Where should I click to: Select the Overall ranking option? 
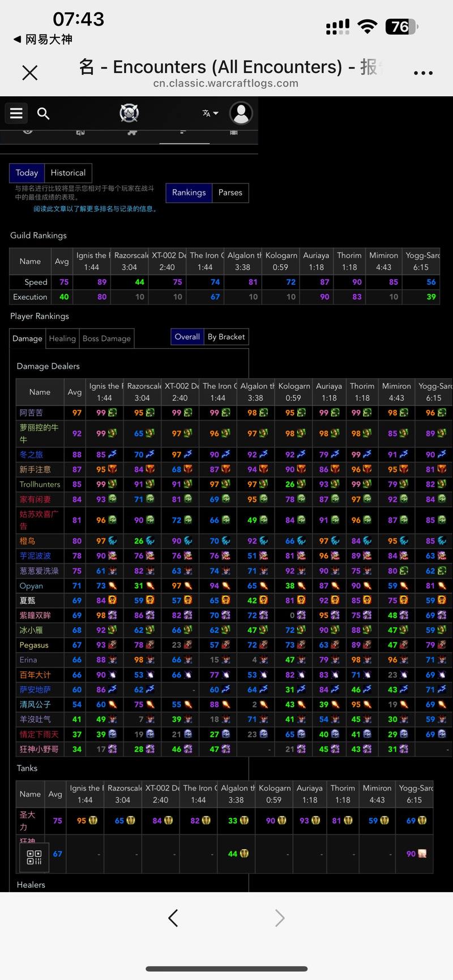tap(187, 337)
